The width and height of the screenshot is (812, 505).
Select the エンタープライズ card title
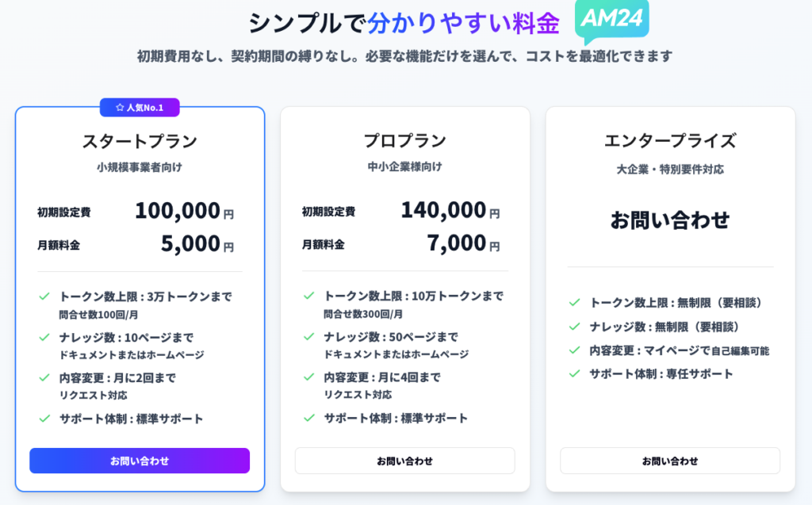[x=670, y=140]
